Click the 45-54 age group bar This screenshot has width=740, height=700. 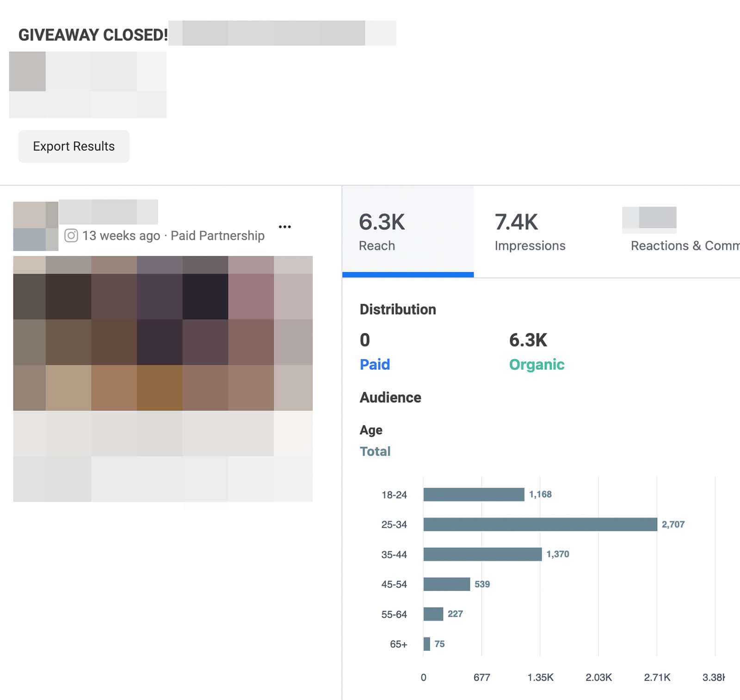click(446, 584)
